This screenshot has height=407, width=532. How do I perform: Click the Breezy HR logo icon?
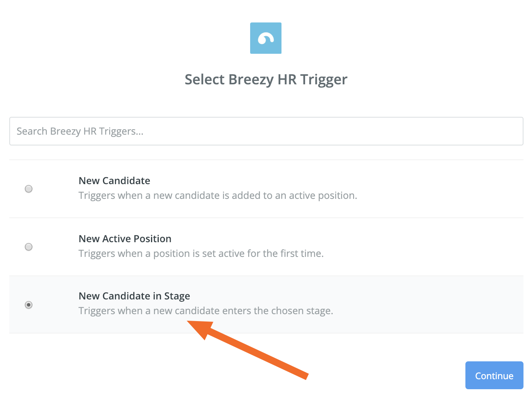click(x=266, y=38)
